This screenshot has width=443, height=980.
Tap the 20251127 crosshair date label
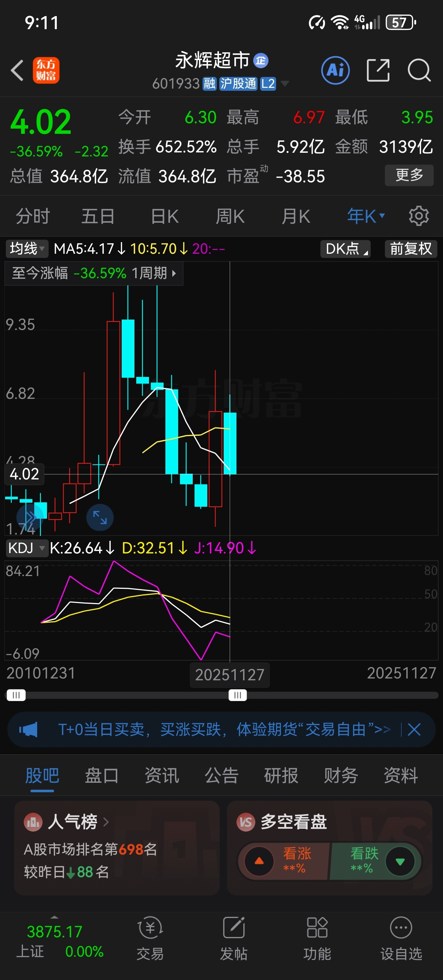(230, 675)
